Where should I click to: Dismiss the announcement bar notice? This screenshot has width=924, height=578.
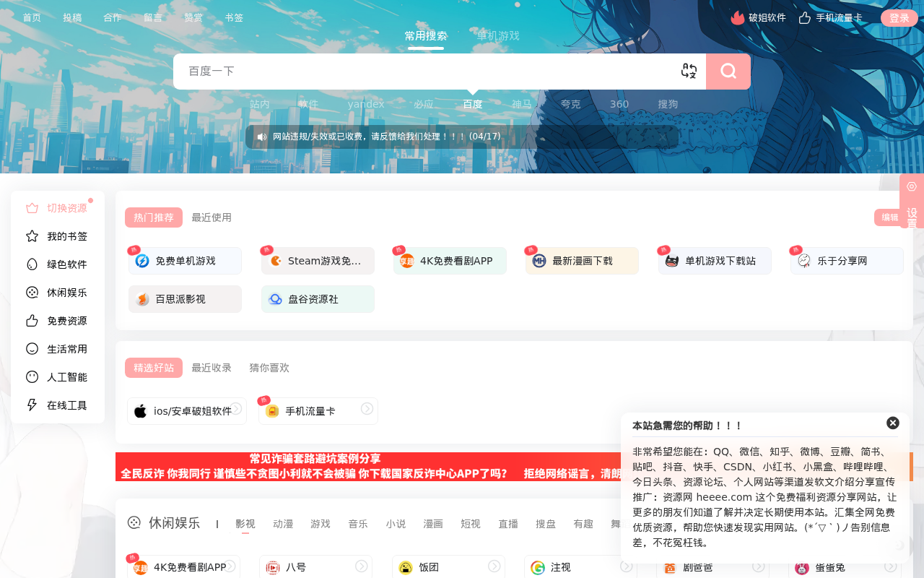[x=663, y=137]
